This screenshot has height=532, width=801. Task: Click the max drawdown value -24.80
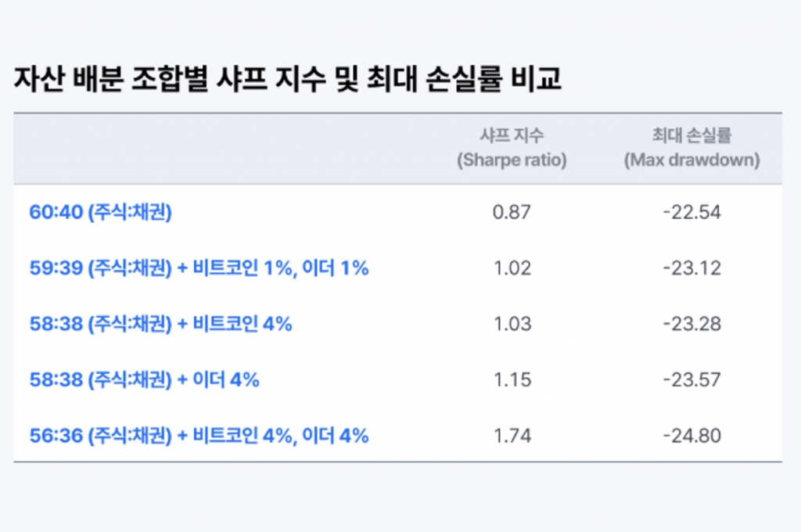point(691,436)
